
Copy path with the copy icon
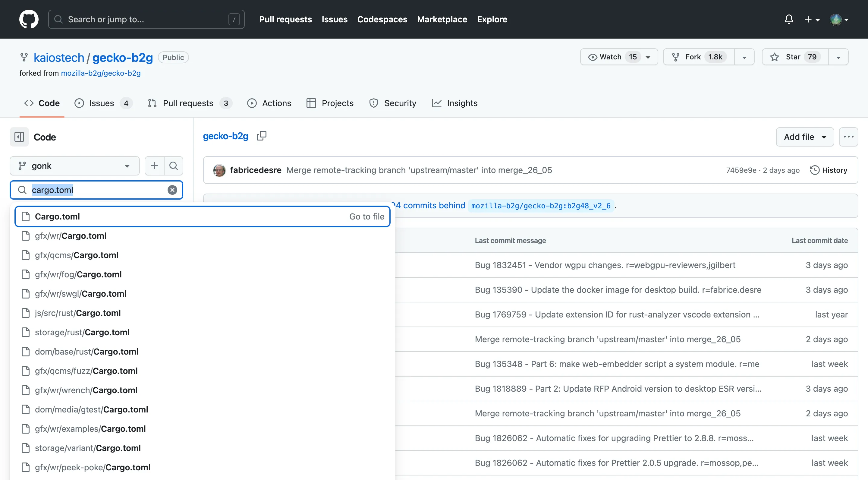262,136
